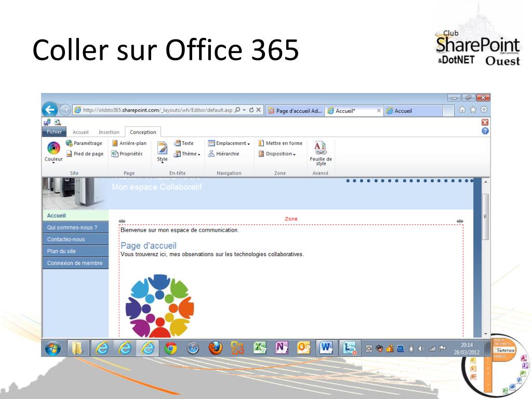
Task: Open the Windows Start button
Action: [53, 348]
